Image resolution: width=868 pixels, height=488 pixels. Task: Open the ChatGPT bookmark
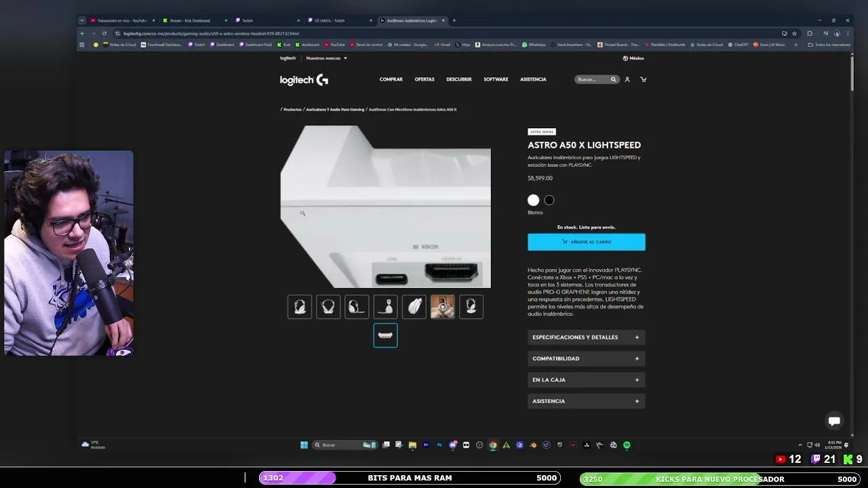point(738,45)
